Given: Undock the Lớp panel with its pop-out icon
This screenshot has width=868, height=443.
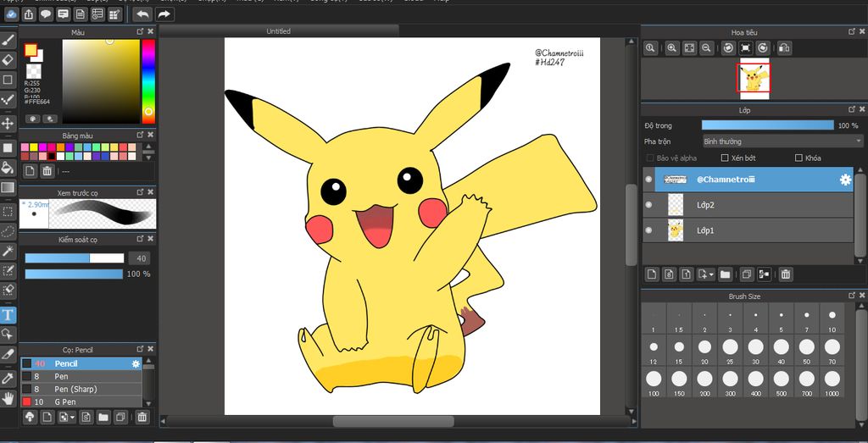Looking at the screenshot, I should (851, 110).
